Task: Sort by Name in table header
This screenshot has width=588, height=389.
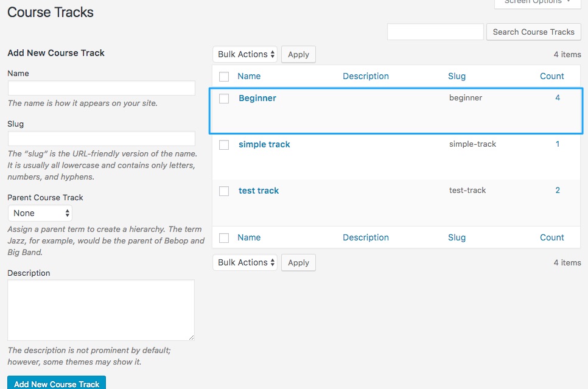Action: pyautogui.click(x=249, y=76)
